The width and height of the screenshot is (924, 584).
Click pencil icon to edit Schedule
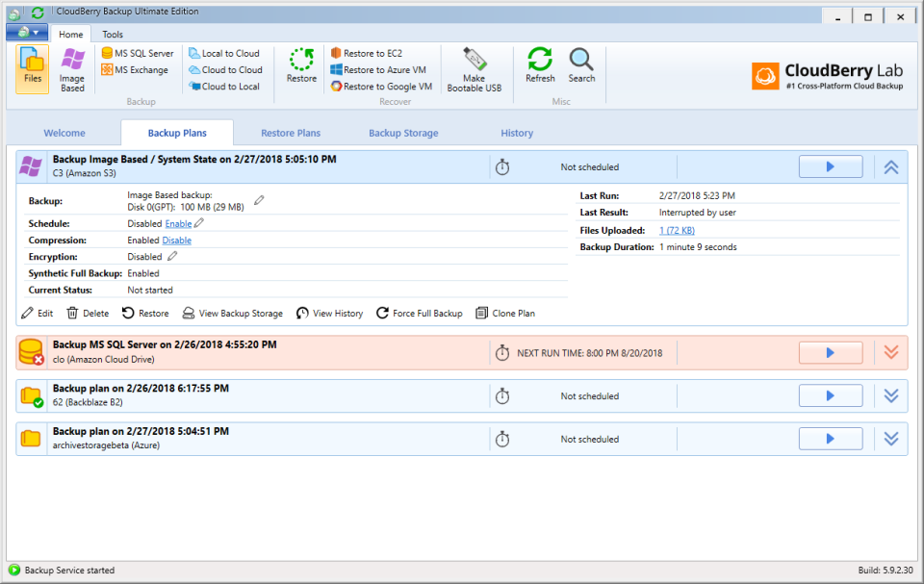(x=199, y=223)
